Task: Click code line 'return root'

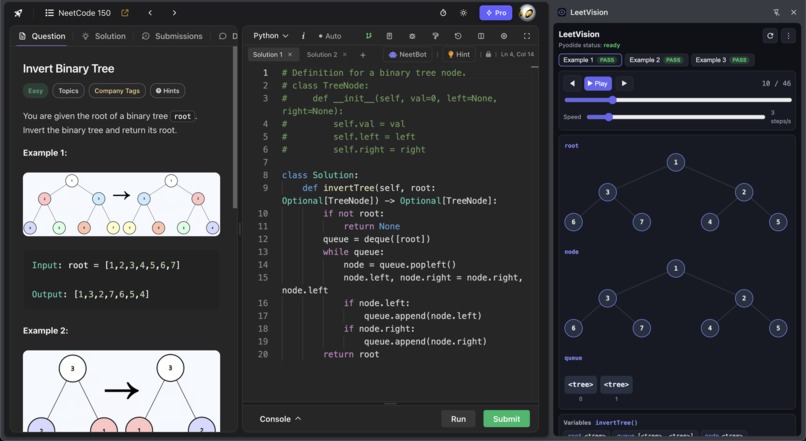Action: [351, 354]
